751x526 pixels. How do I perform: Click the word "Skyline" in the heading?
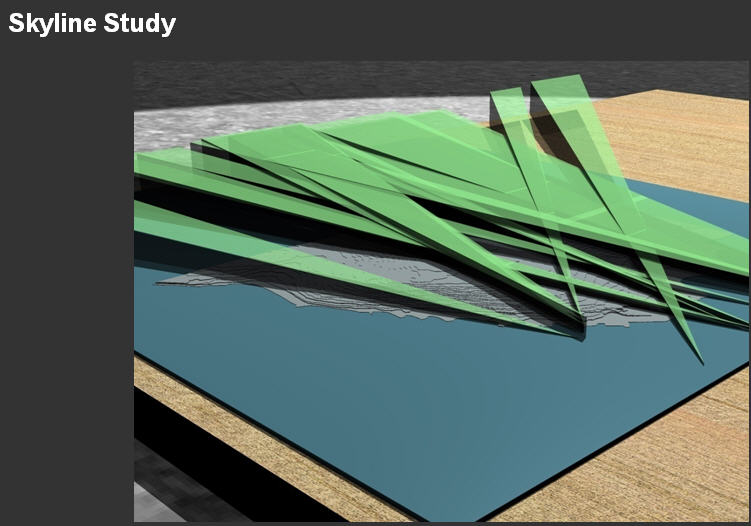point(52,24)
